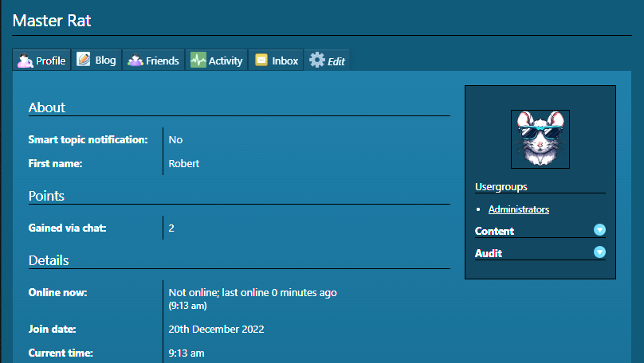Screen dimensions: 644x363
Task: Click the Friends people icon
Action: (x=135, y=60)
